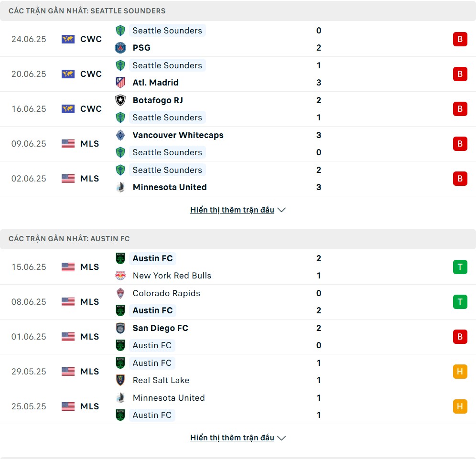Open Austin FC link in 15.06.25 match

click(x=153, y=258)
